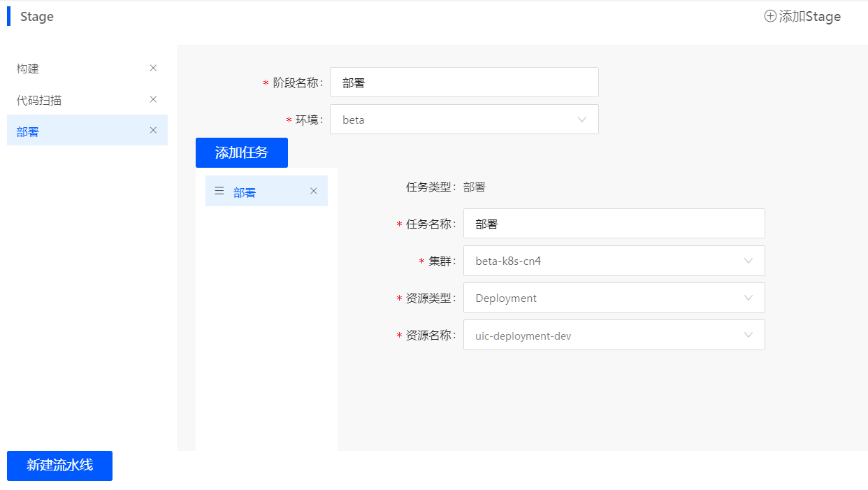The image size is (868, 490).
Task: Remove the 构建 stage using its × icon
Action: point(153,68)
